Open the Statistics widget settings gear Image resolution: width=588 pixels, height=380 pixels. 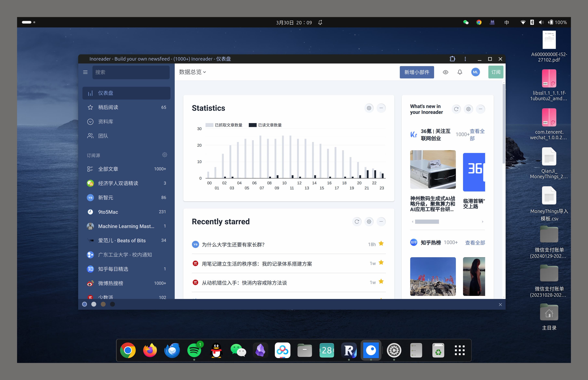pos(369,108)
